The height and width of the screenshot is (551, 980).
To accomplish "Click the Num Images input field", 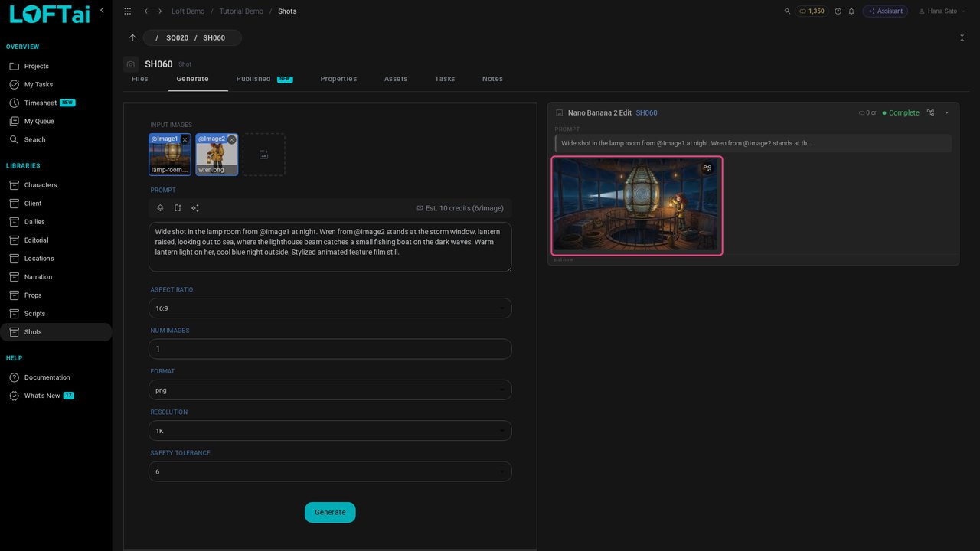I will [330, 349].
